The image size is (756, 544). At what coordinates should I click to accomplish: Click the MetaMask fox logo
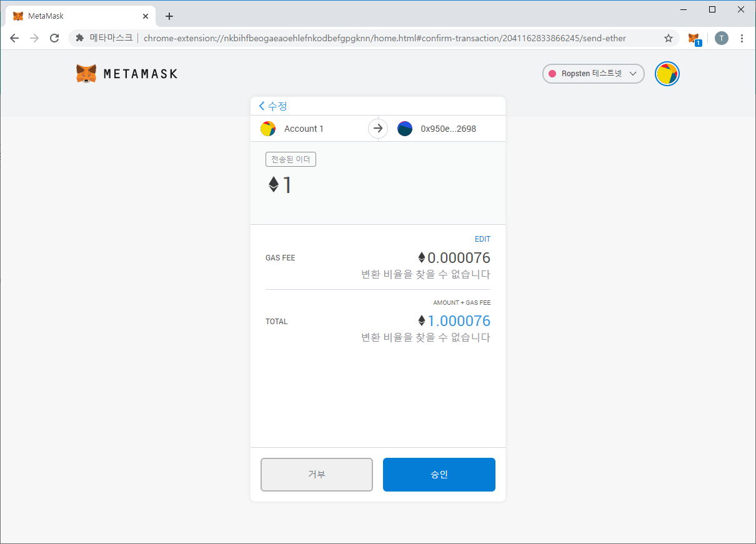86,74
